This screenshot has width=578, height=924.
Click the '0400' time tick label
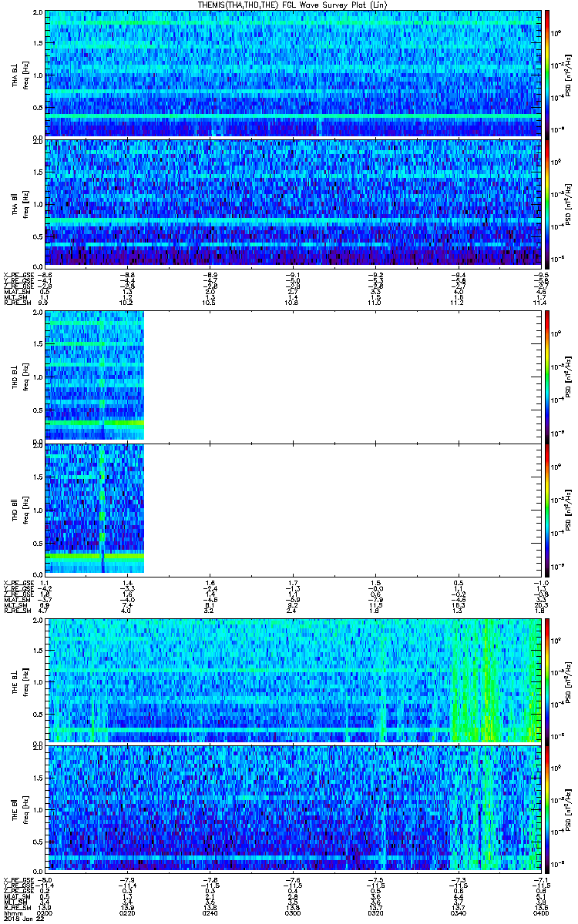(x=540, y=912)
